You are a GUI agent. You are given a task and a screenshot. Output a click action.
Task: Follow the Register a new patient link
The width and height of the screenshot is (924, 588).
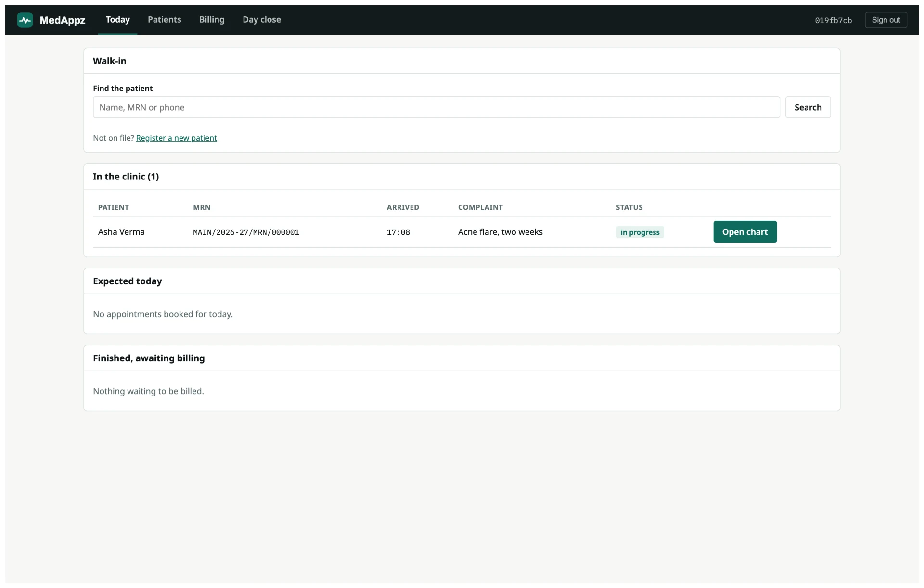176,138
